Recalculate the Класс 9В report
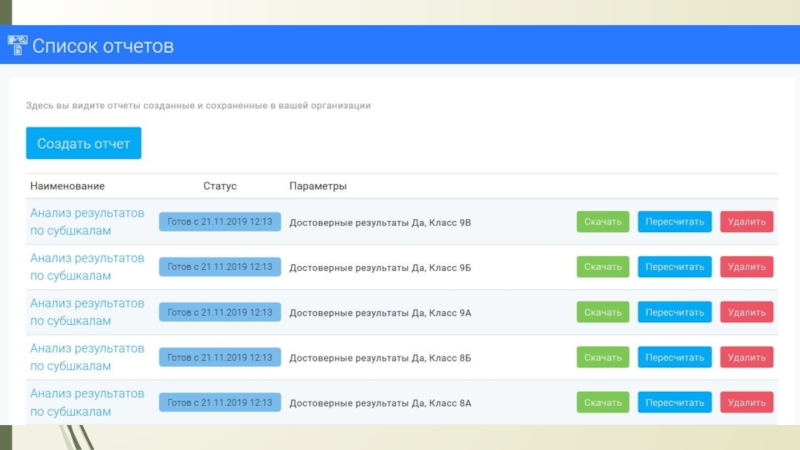 pyautogui.click(x=675, y=222)
